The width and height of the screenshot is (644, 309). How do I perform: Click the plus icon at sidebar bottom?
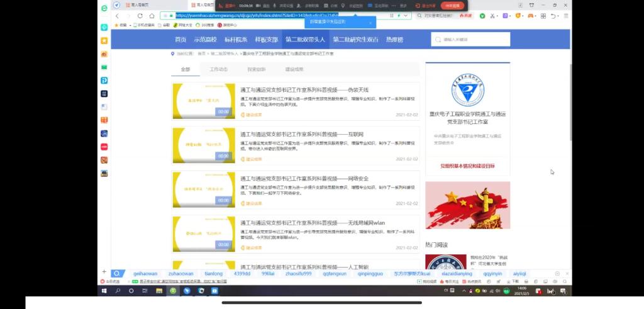[x=104, y=272]
